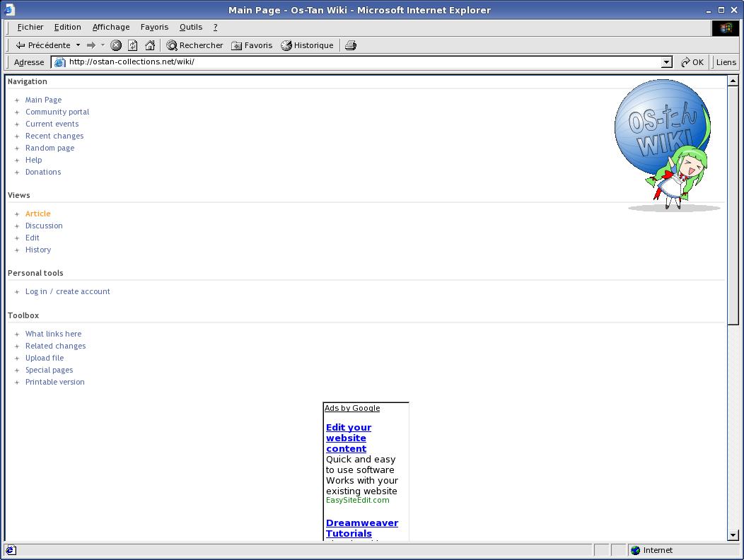Open the ? help menu
The image size is (744, 560).
pyautogui.click(x=216, y=27)
